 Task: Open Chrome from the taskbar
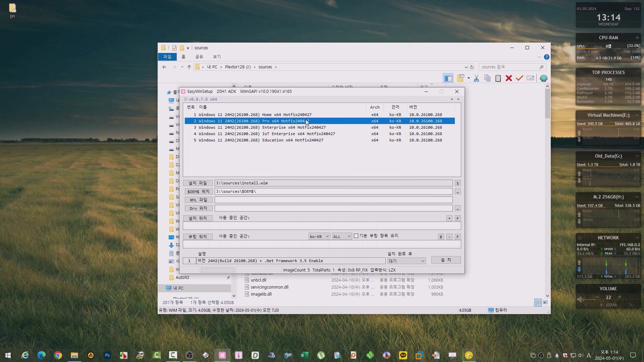[x=58, y=355]
